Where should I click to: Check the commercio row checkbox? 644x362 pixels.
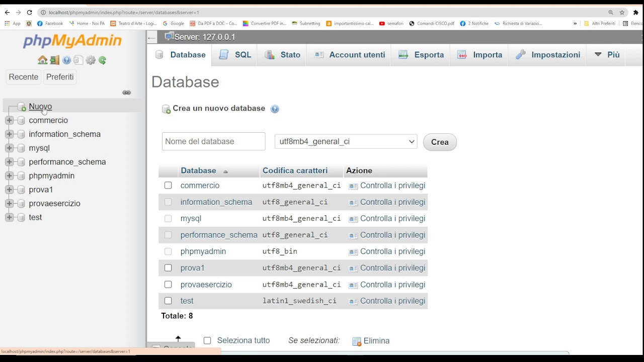point(168,186)
